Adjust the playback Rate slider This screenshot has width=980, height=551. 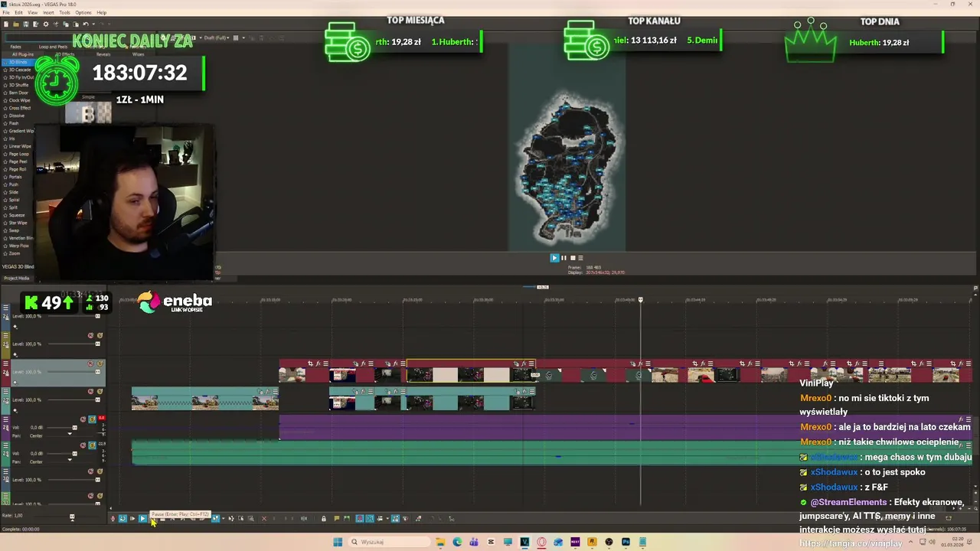[72, 517]
